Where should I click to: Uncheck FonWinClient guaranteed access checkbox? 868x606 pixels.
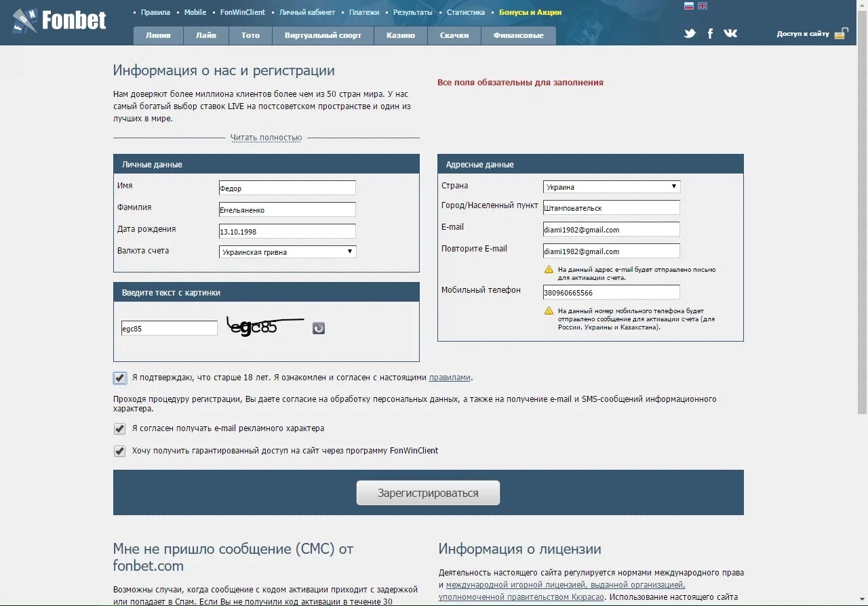pyautogui.click(x=120, y=451)
